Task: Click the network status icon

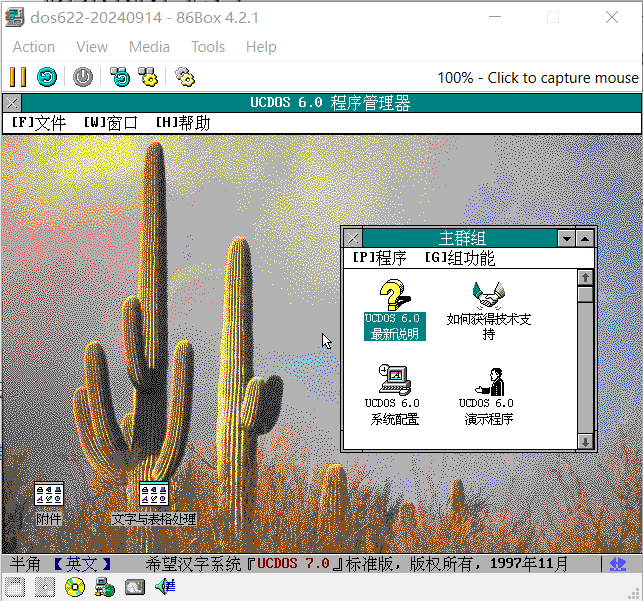Action: pyautogui.click(x=105, y=587)
